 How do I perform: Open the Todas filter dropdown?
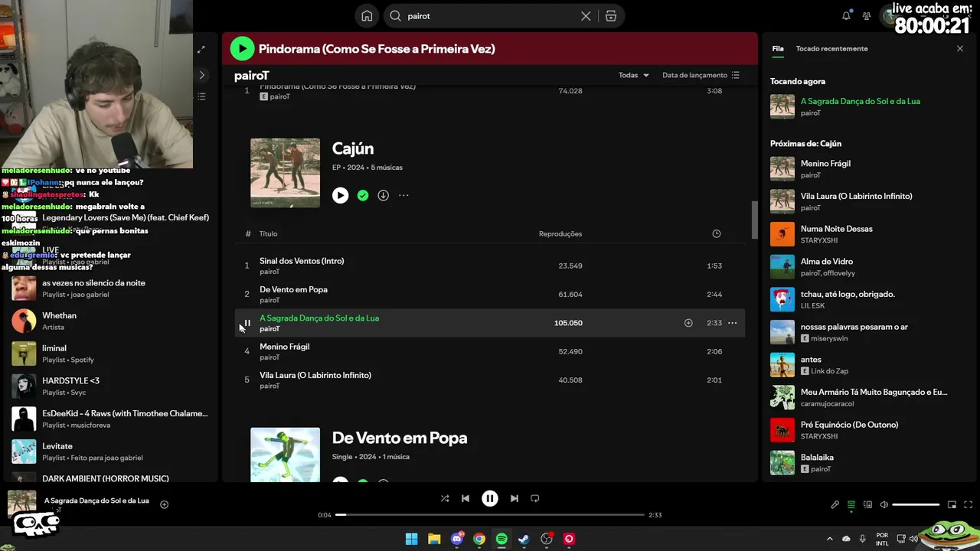click(634, 75)
